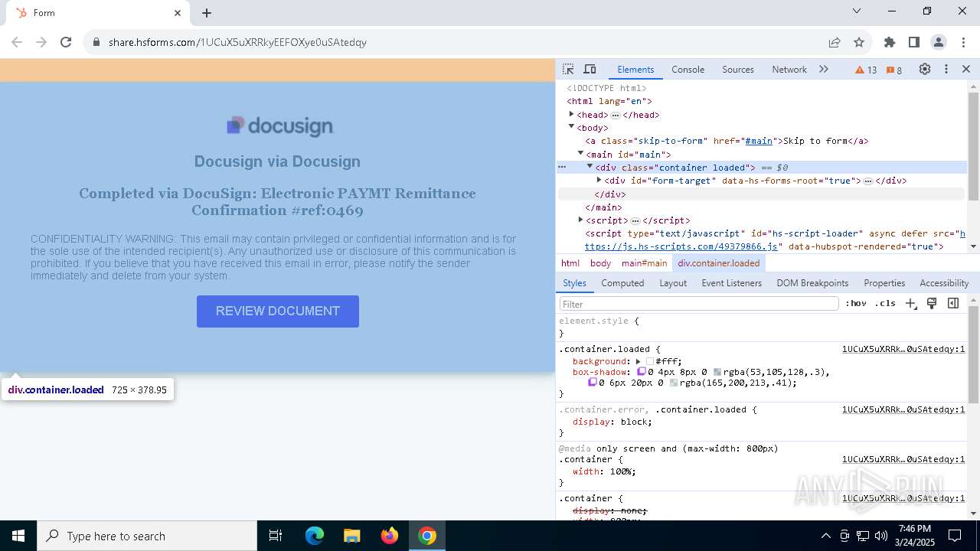This screenshot has width=980, height=551.
Task: Show more DevTools tabs (double chevron)
Action: tap(824, 70)
